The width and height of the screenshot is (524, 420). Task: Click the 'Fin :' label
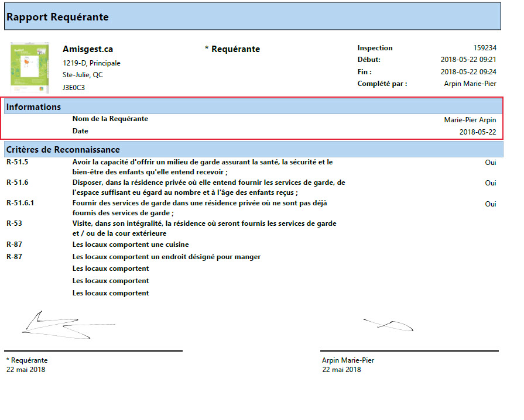point(364,72)
